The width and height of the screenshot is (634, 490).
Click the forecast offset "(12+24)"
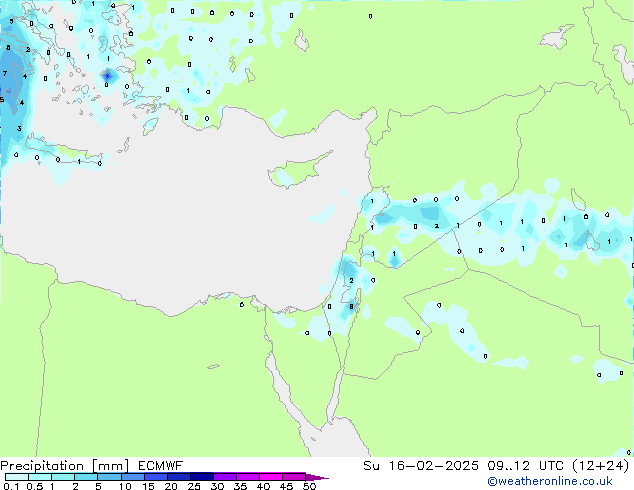[601, 466]
